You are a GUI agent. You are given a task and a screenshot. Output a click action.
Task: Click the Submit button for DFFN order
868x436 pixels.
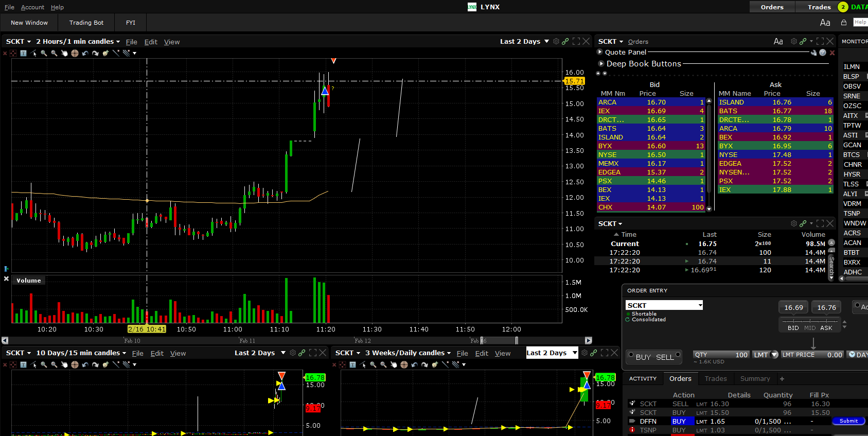click(848, 421)
